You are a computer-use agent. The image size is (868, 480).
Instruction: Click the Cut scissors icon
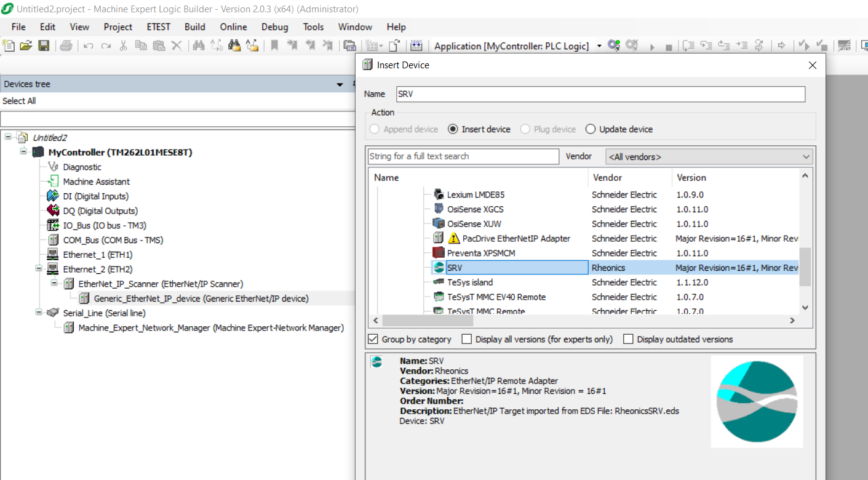tap(123, 46)
